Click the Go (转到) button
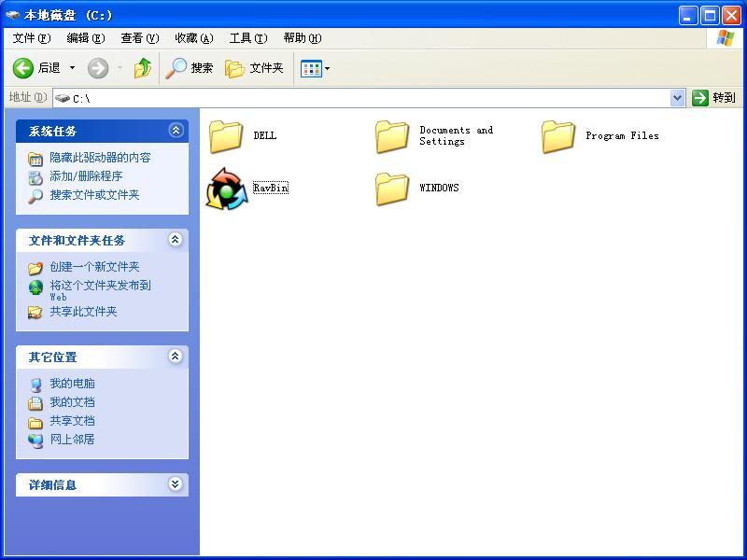The width and height of the screenshot is (747, 560). (713, 98)
